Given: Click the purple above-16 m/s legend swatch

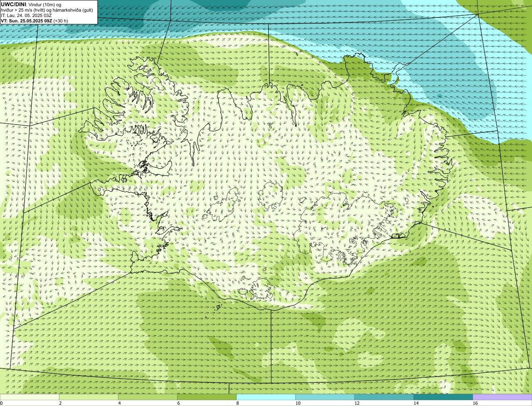Looking at the screenshot, I should (502, 397).
